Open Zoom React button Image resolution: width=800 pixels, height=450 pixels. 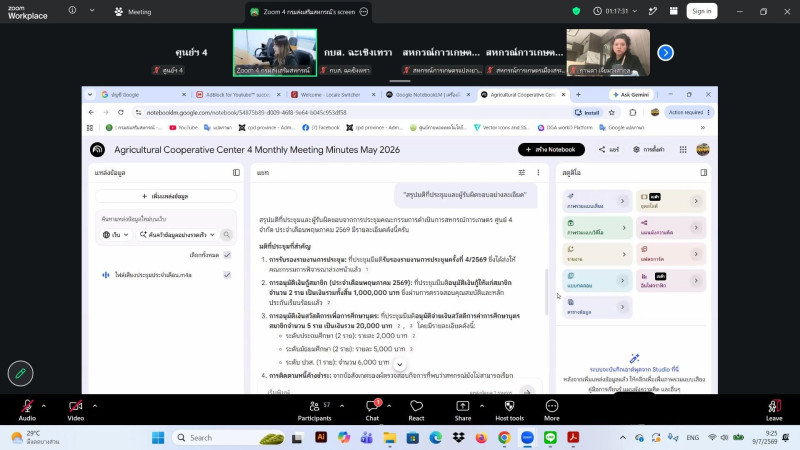point(416,410)
